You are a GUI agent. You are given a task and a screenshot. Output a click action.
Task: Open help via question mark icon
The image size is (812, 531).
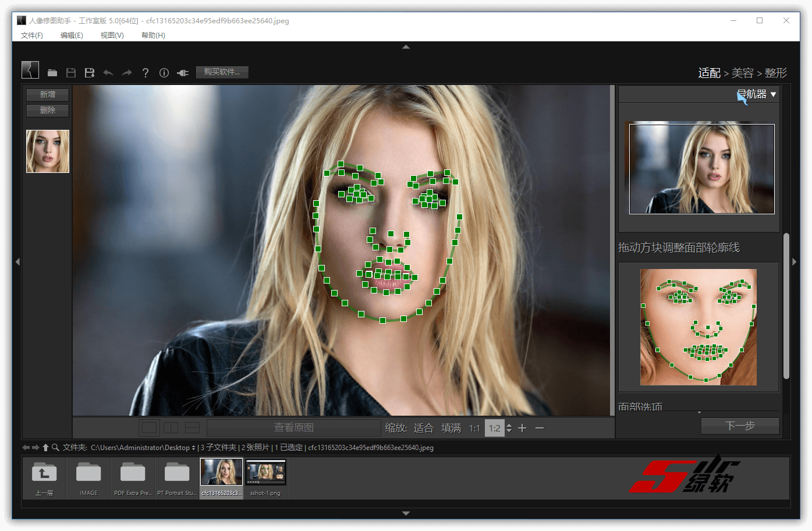[x=146, y=73]
